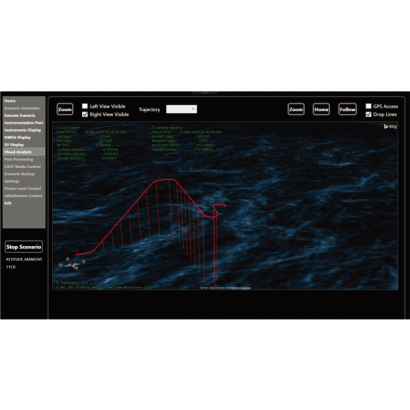Screen dimensions: 410x410
Task: Click the left Zoom button
Action: coord(65,109)
